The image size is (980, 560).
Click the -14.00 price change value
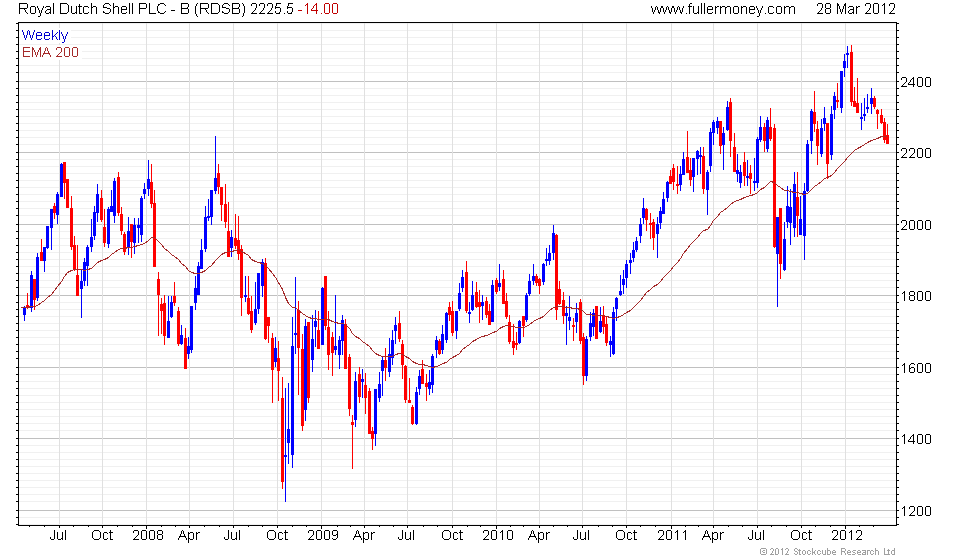(x=318, y=9)
